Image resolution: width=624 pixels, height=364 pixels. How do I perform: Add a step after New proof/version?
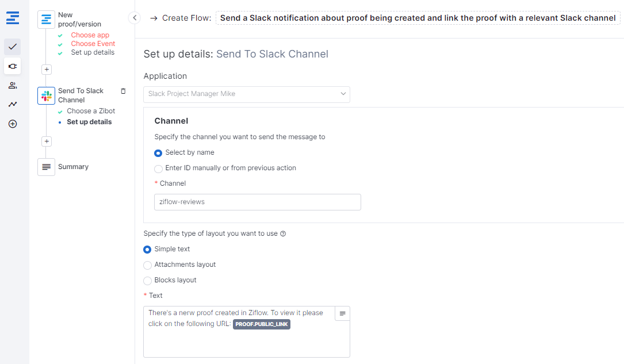(47, 70)
